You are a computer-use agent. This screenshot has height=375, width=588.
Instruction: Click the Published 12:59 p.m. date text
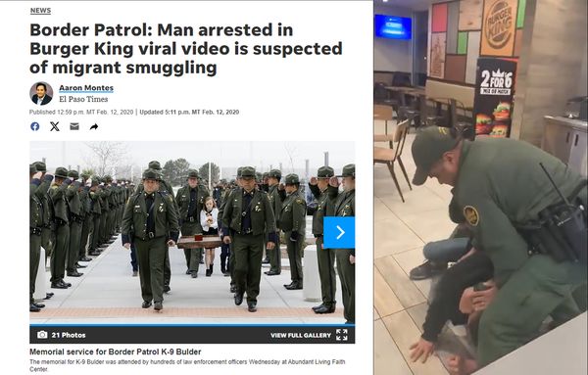(81, 112)
